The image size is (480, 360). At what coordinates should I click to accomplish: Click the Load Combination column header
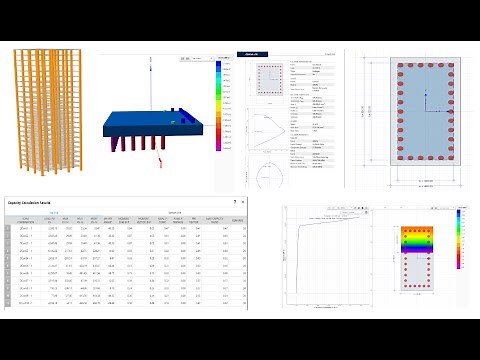[x=26, y=221]
